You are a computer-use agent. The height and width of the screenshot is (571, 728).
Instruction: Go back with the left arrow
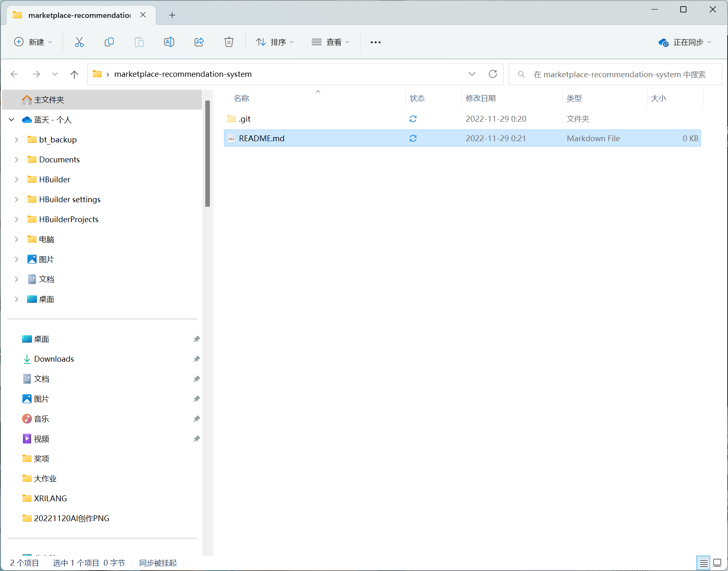click(x=15, y=74)
